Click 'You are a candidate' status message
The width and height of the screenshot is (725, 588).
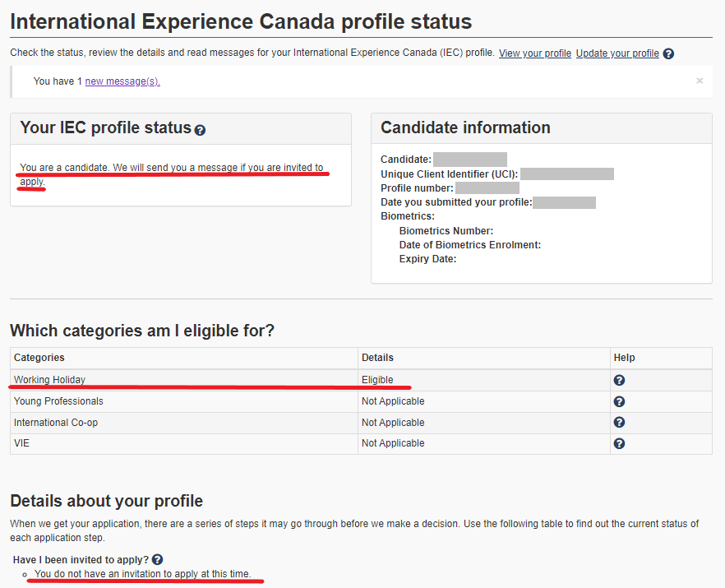tap(172, 174)
